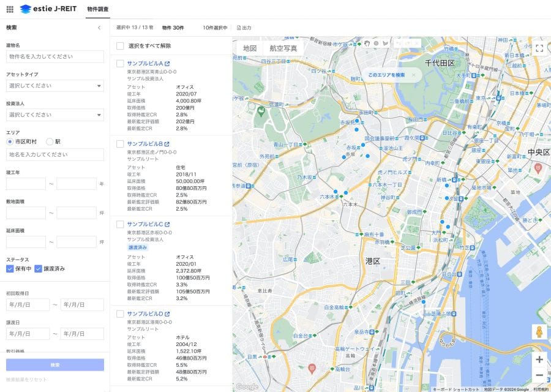Click the 千代田区 map label
This screenshot has width=551, height=392.
pyautogui.click(x=440, y=63)
